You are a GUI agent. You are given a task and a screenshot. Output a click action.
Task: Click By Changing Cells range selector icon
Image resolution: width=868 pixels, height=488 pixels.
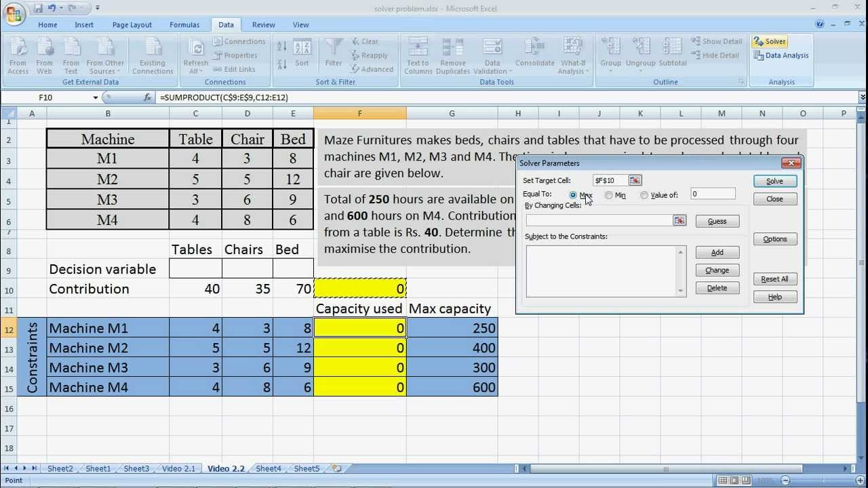(679, 221)
